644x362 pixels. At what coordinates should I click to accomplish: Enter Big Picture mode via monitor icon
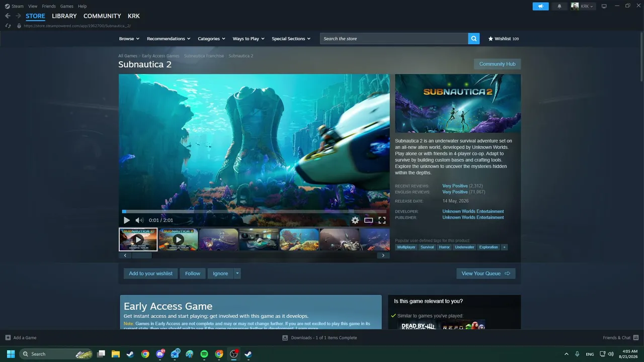tap(604, 6)
